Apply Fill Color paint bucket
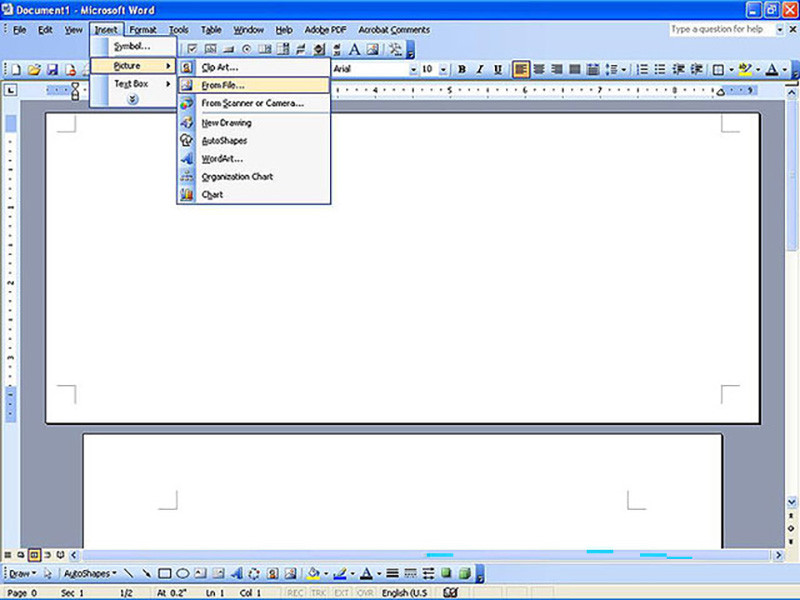Screen dimensions: 800x600 [x=313, y=573]
